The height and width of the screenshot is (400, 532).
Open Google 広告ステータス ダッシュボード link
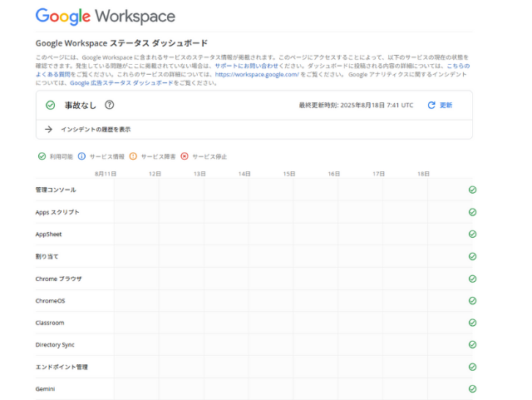(121, 83)
